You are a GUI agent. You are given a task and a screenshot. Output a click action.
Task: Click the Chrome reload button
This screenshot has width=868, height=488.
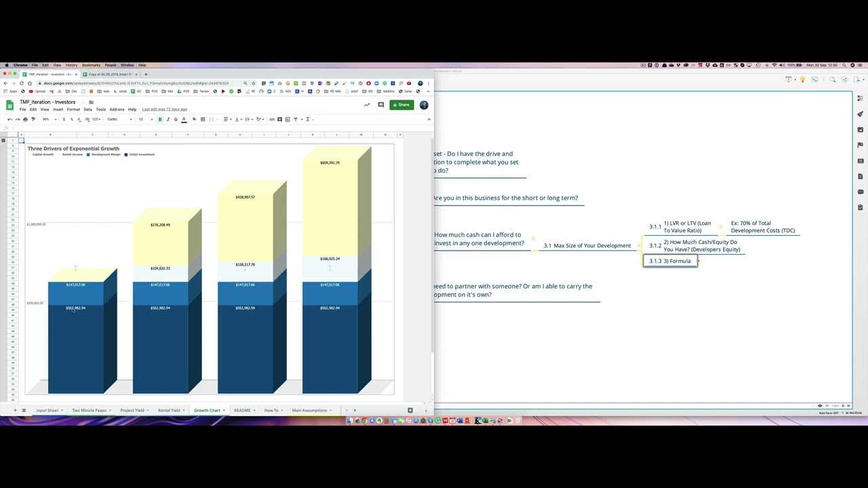pyautogui.click(x=22, y=83)
